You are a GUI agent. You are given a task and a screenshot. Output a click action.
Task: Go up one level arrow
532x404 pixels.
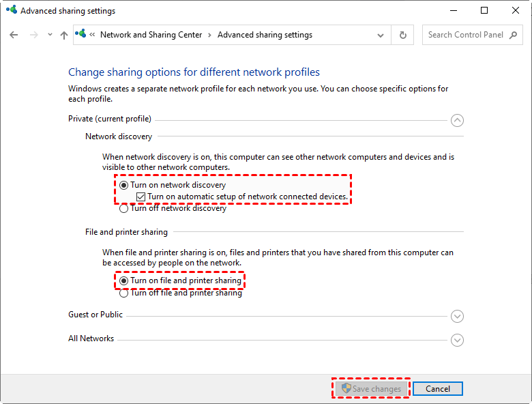(x=64, y=35)
